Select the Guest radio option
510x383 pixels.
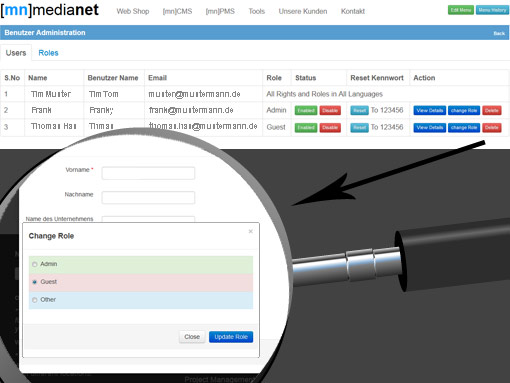point(35,282)
